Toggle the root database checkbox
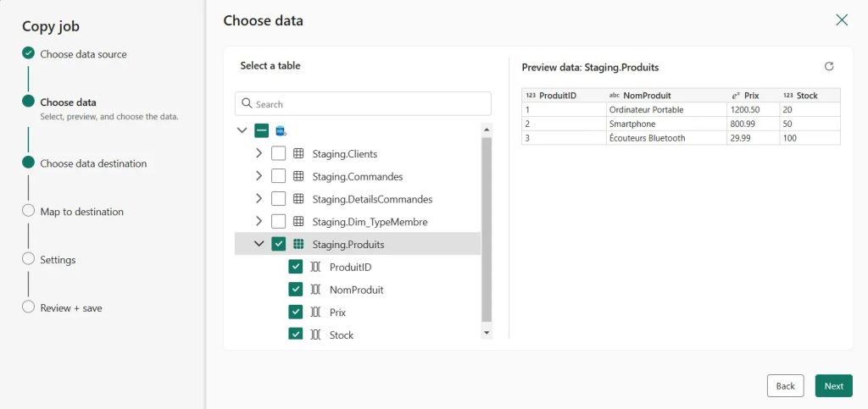Viewport: 868px width, 409px height. click(261, 131)
